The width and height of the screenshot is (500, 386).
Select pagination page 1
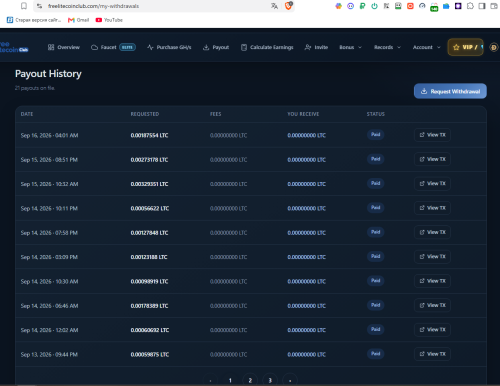pyautogui.click(x=230, y=380)
